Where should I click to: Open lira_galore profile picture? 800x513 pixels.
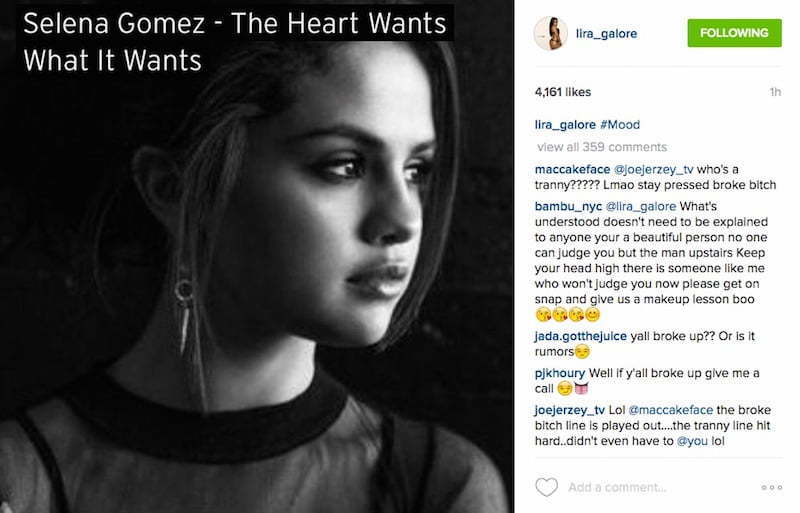[x=551, y=34]
